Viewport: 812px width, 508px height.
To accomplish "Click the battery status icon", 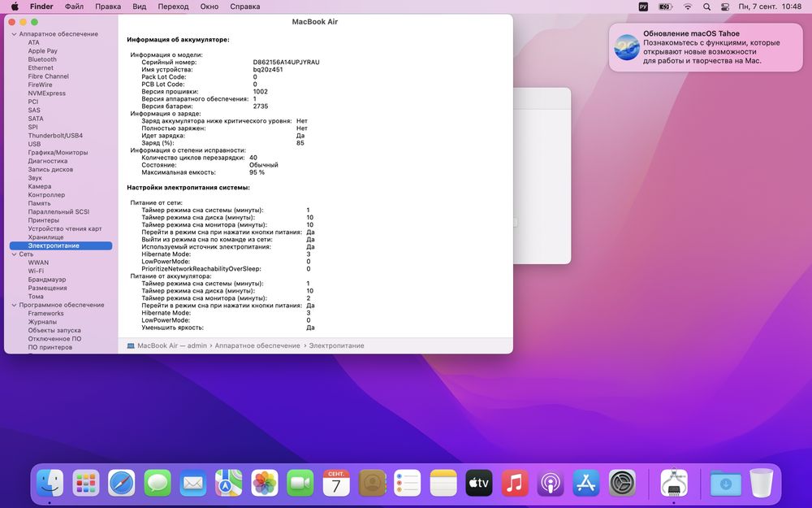I will click(x=665, y=7).
